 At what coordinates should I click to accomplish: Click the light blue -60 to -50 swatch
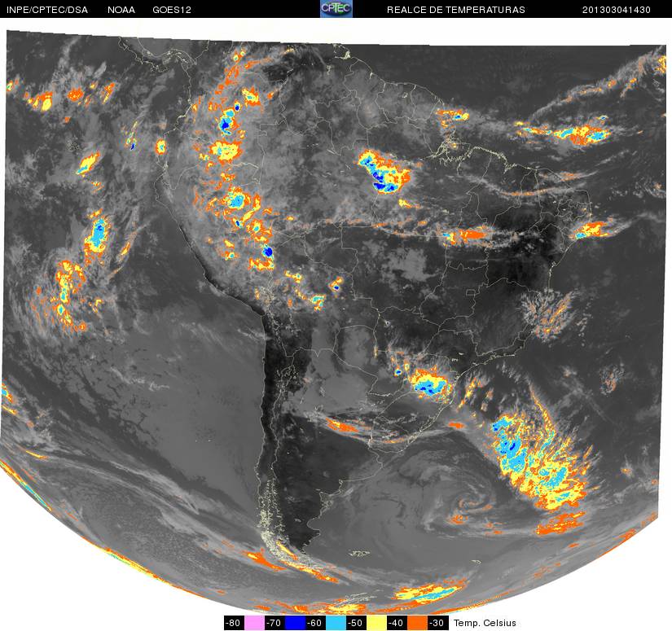coord(336,623)
